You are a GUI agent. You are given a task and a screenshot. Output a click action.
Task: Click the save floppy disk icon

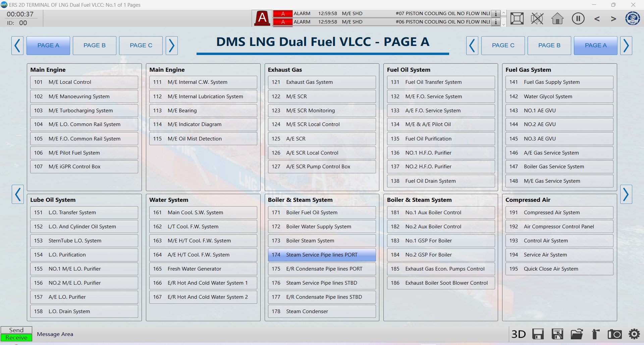coord(538,334)
